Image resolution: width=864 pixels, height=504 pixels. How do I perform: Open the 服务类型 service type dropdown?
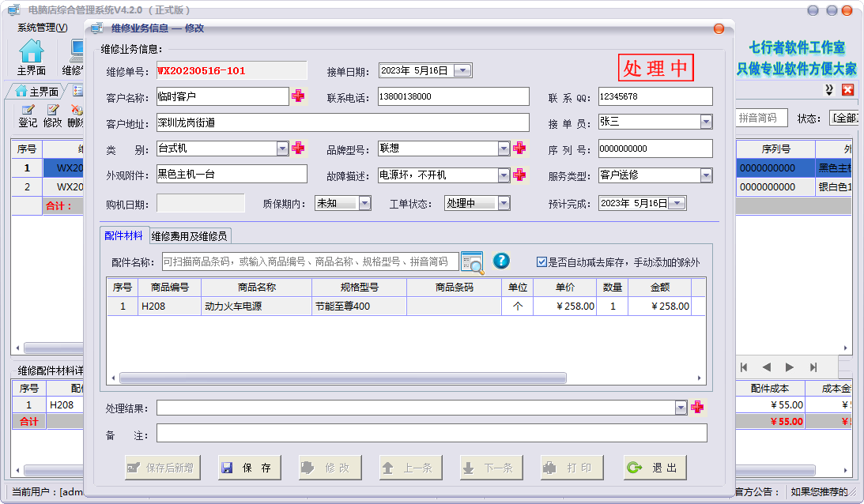pos(706,175)
